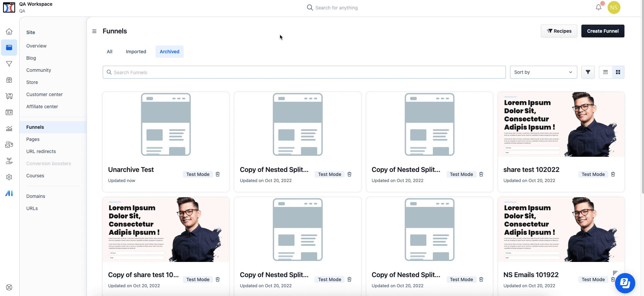Switch to list view layout
Viewport: 644px width, 296px height.
605,72
